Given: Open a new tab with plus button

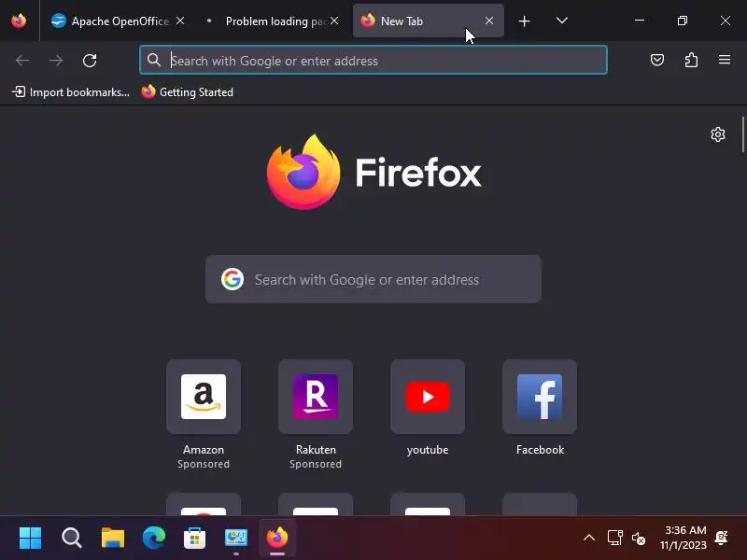Looking at the screenshot, I should click(525, 21).
